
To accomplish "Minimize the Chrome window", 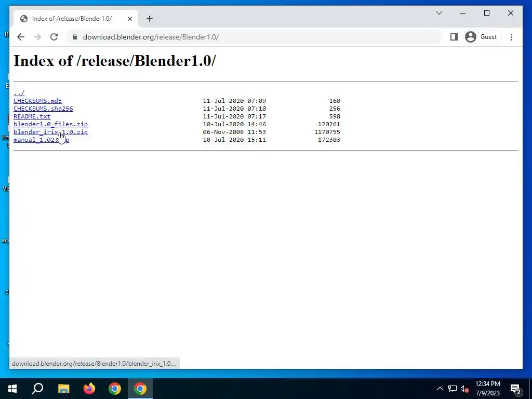I will [463, 13].
